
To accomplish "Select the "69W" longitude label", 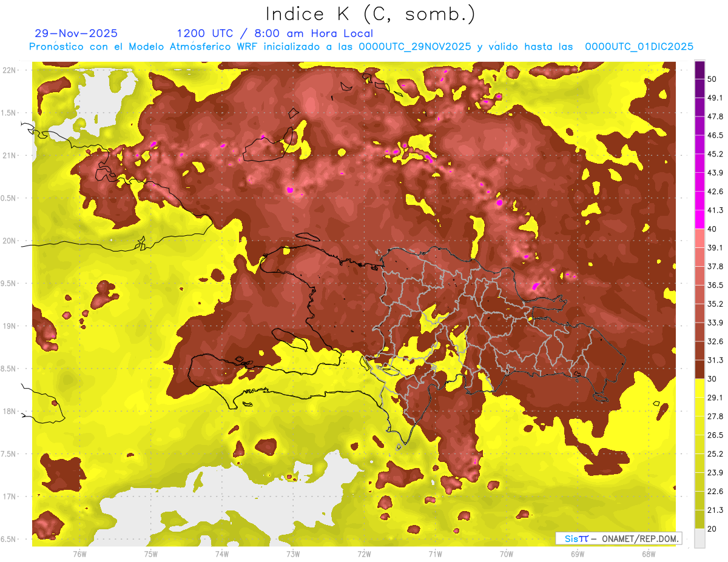I will pyautogui.click(x=578, y=554).
